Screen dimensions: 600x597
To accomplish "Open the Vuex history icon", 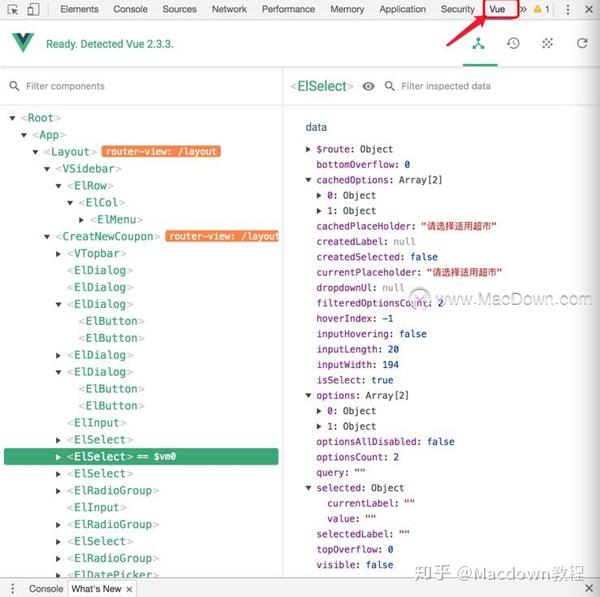I will coord(513,43).
